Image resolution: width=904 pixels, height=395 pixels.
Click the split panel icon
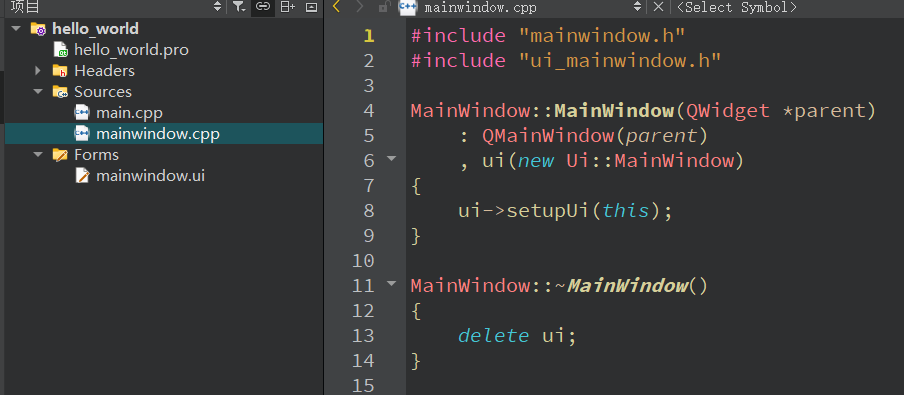[288, 7]
